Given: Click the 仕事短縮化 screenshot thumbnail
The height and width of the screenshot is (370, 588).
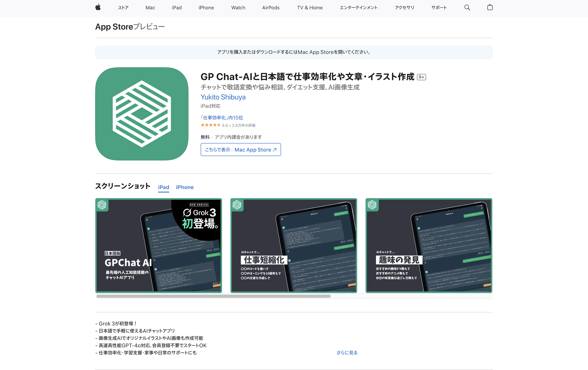Looking at the screenshot, I should 294,245.
